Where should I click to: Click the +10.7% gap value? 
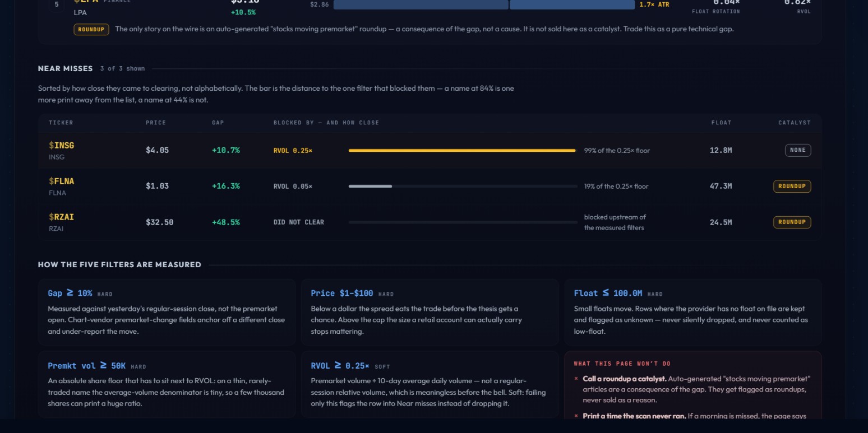pos(225,150)
